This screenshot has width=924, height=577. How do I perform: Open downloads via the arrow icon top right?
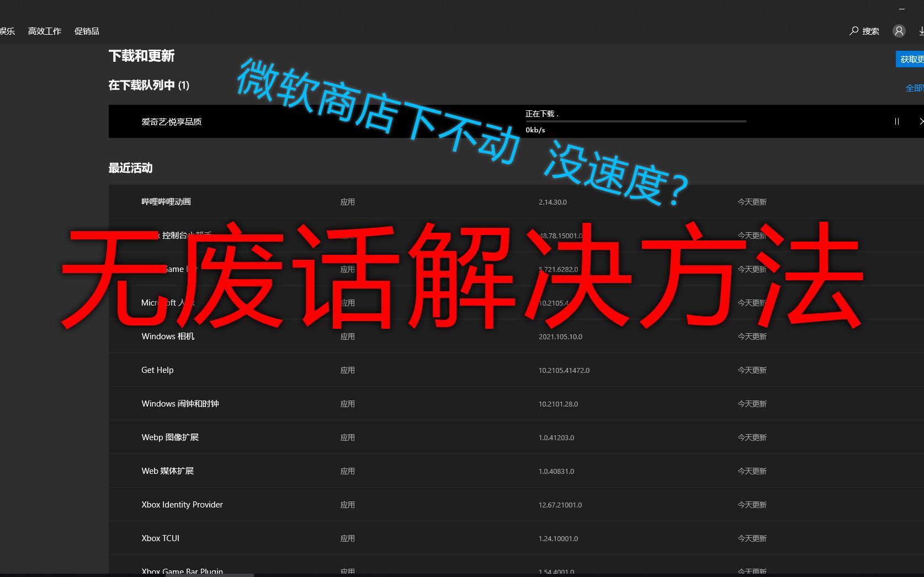[921, 31]
